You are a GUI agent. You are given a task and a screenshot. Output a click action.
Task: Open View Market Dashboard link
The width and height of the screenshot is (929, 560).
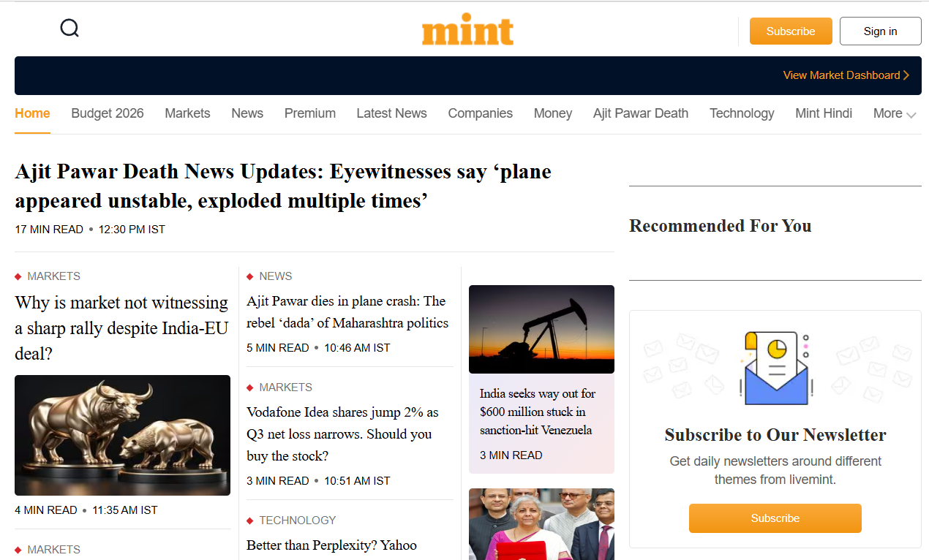pos(846,75)
